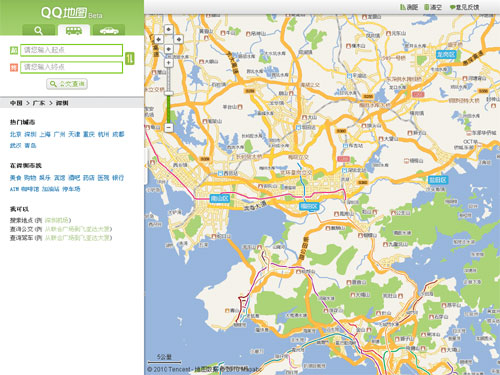Viewport: 500px width, 375px height.
Task: Click the destination input field
Action: coord(71,67)
